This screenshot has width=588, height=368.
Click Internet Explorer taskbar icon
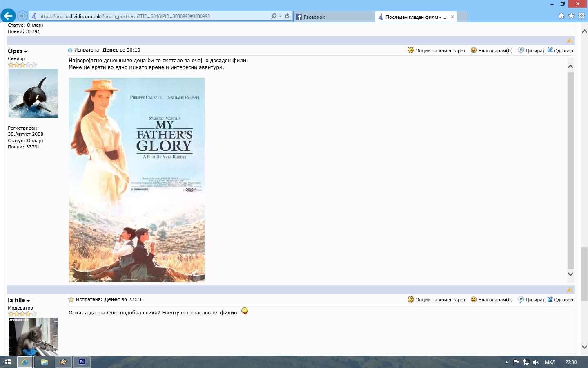pos(25,362)
